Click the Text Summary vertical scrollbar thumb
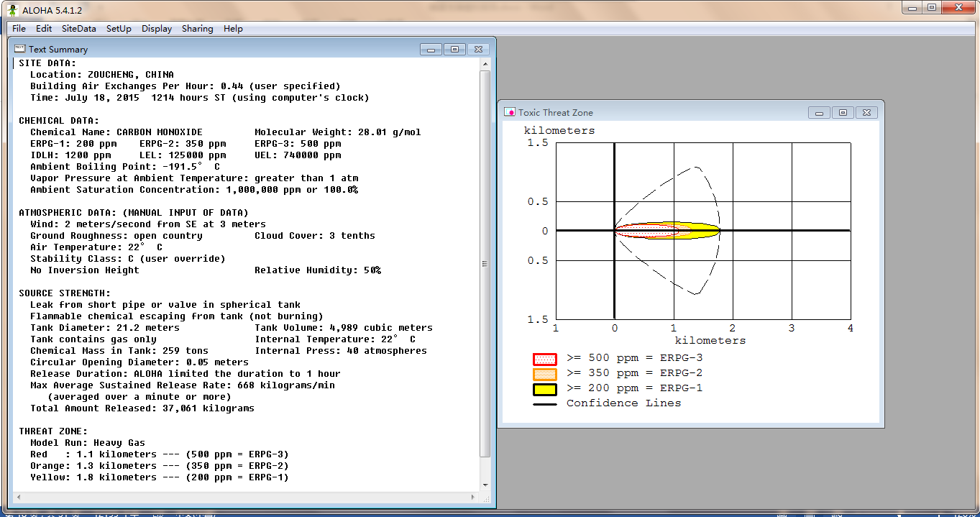Image resolution: width=980 pixels, height=517 pixels. tap(485, 264)
